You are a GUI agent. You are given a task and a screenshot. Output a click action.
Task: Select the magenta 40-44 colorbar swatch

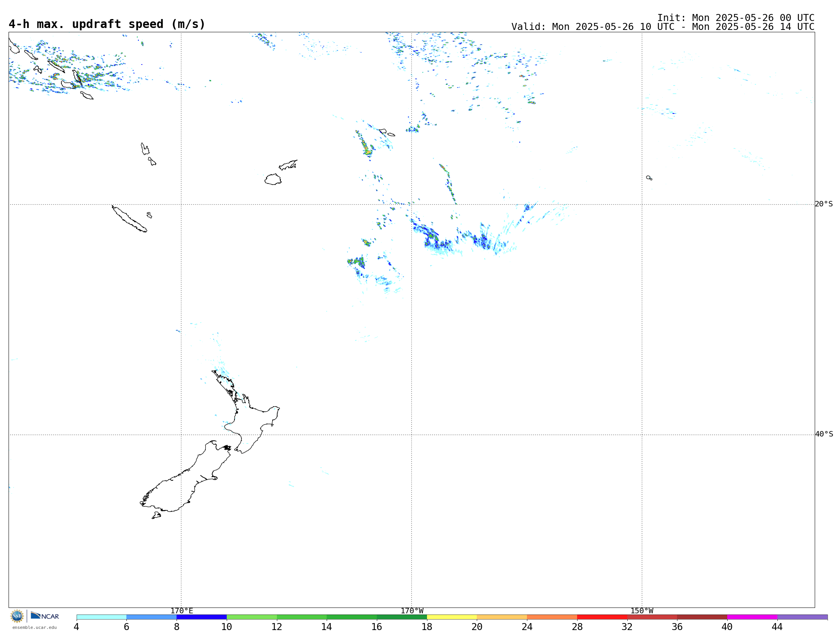[752, 617]
